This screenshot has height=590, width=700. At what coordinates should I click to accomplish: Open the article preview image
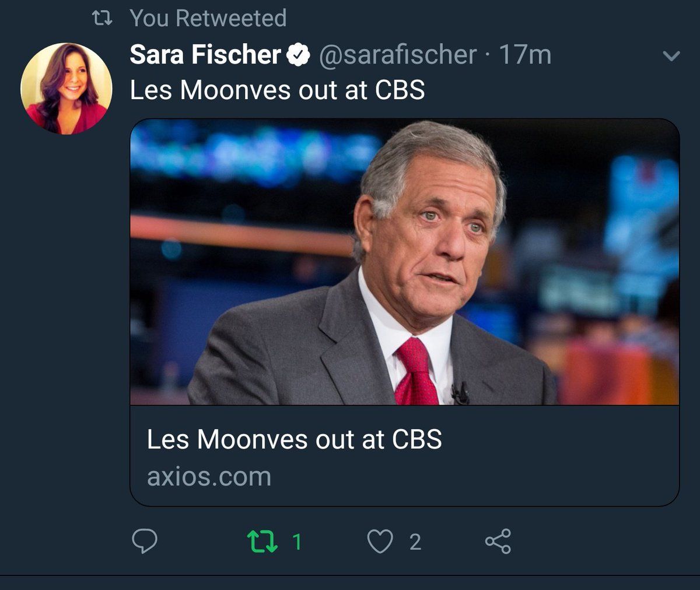tap(405, 262)
